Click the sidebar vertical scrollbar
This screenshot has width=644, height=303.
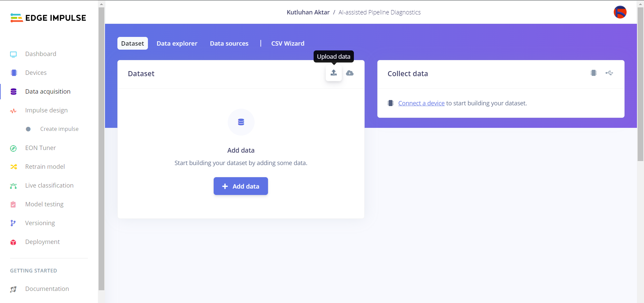coord(101,149)
